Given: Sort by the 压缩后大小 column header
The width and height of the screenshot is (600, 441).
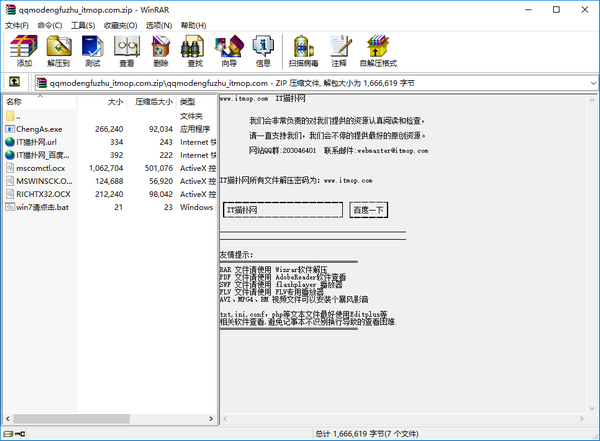Looking at the screenshot, I should pyautogui.click(x=152, y=102).
